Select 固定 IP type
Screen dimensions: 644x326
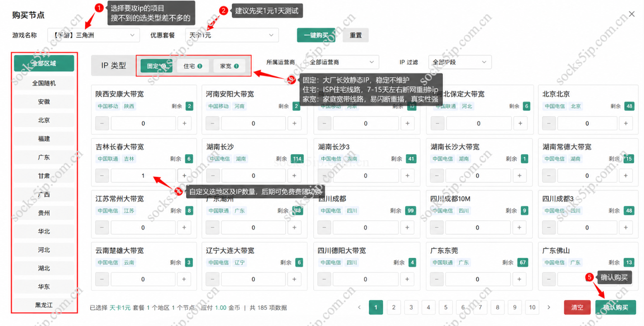point(157,66)
